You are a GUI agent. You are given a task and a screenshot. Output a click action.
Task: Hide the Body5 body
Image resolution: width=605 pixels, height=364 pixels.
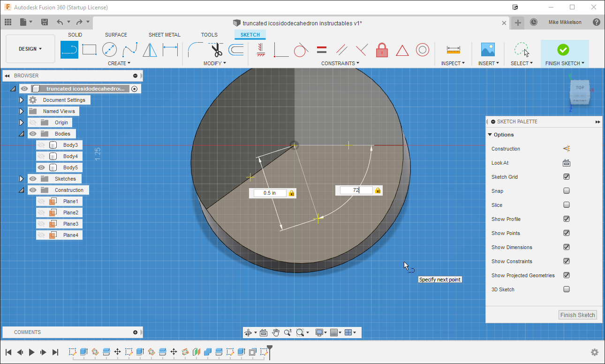pyautogui.click(x=41, y=167)
